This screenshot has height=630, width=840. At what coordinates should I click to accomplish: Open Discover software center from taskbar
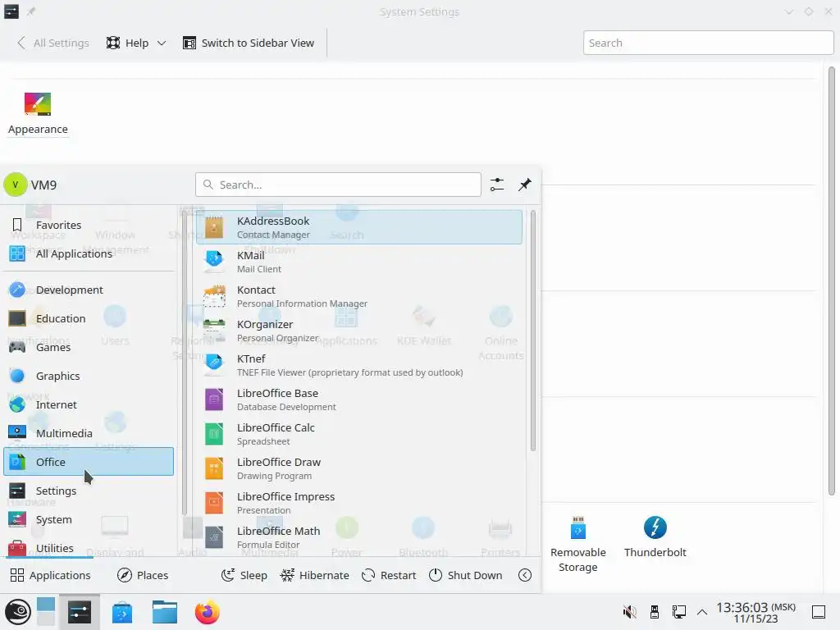(122, 612)
